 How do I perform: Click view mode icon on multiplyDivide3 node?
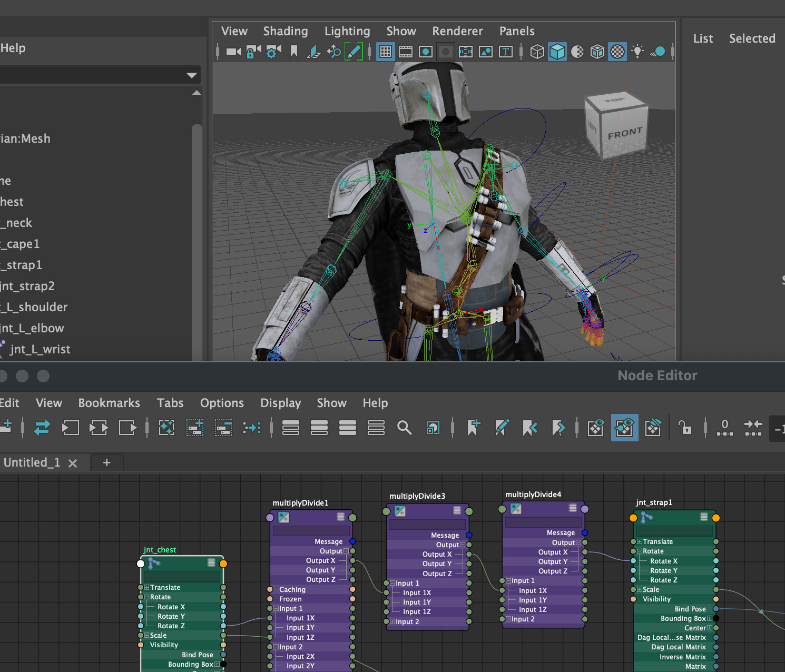click(457, 510)
